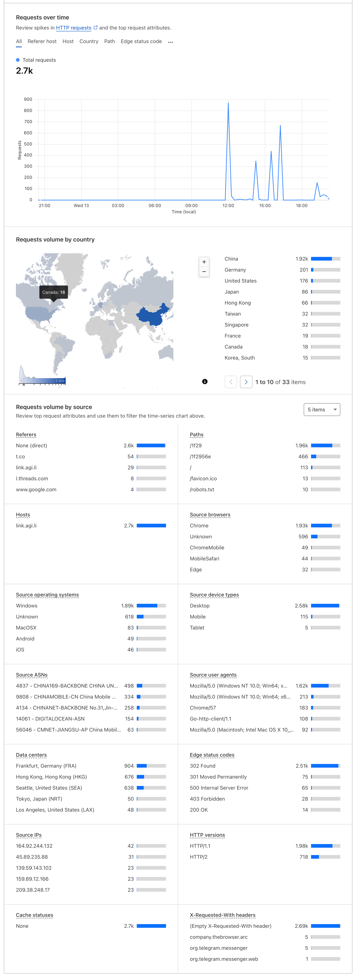The width and height of the screenshot is (357, 980).
Task: Filter by Chrome browser
Action: [265, 525]
